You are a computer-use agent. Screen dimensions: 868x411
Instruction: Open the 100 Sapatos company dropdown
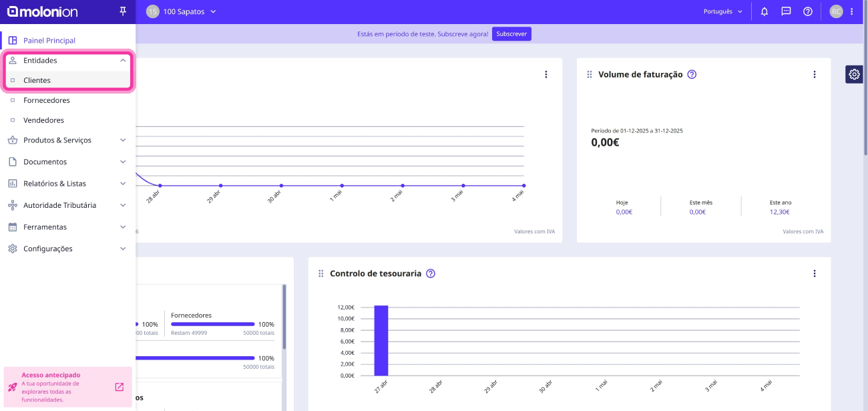[182, 11]
